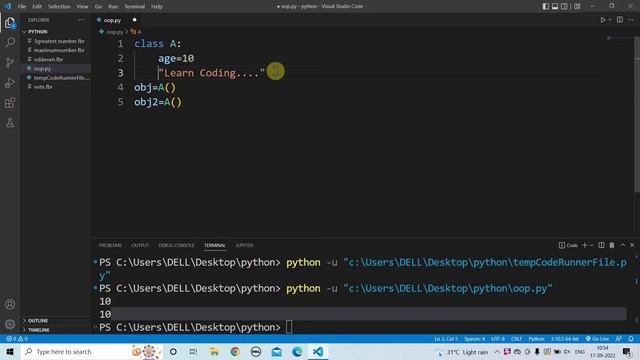Viewport: 640px width, 360px height.
Task: Open the Go menu
Action: coord(98,6)
